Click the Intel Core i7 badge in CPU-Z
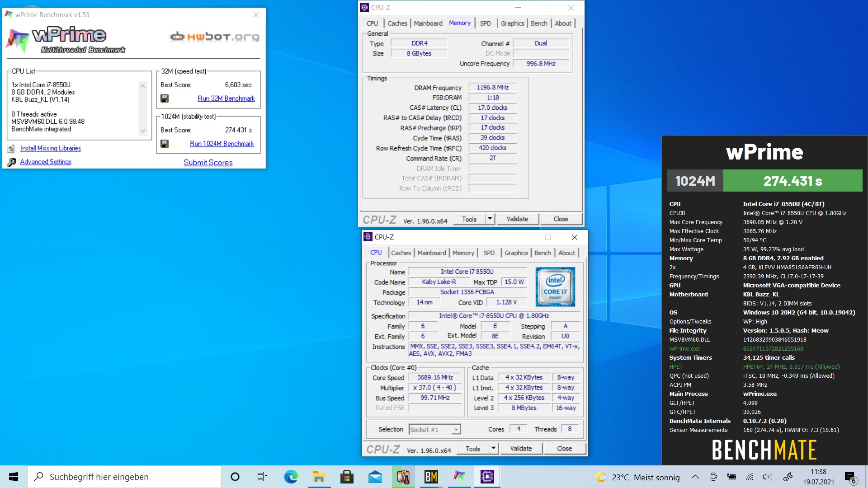Viewport: 868px width, 488px height. pyautogui.click(x=555, y=286)
